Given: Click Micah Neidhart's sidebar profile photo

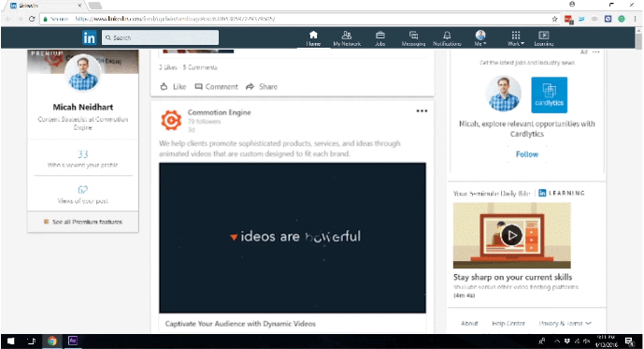Looking at the screenshot, I should [x=83, y=73].
